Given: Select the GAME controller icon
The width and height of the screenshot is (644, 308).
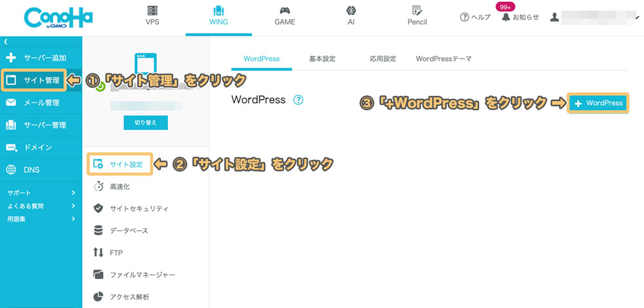Looking at the screenshot, I should [x=285, y=11].
